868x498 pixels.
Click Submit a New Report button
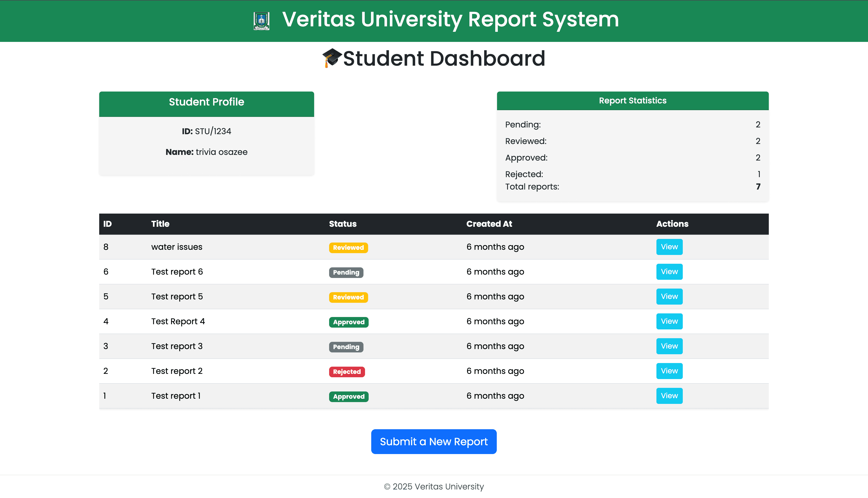(x=434, y=441)
